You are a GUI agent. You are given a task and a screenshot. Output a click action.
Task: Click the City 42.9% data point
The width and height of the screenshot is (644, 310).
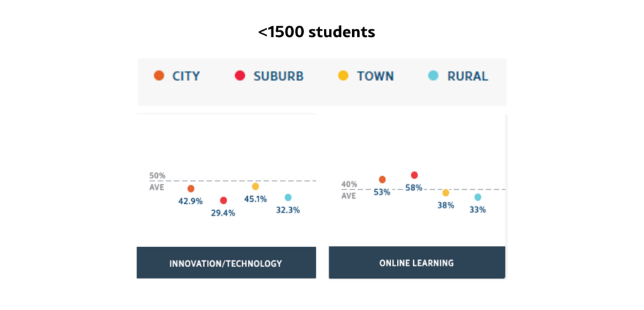(191, 189)
